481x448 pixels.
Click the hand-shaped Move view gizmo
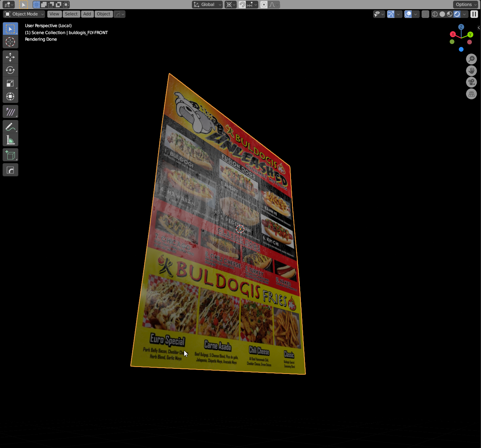(x=471, y=70)
